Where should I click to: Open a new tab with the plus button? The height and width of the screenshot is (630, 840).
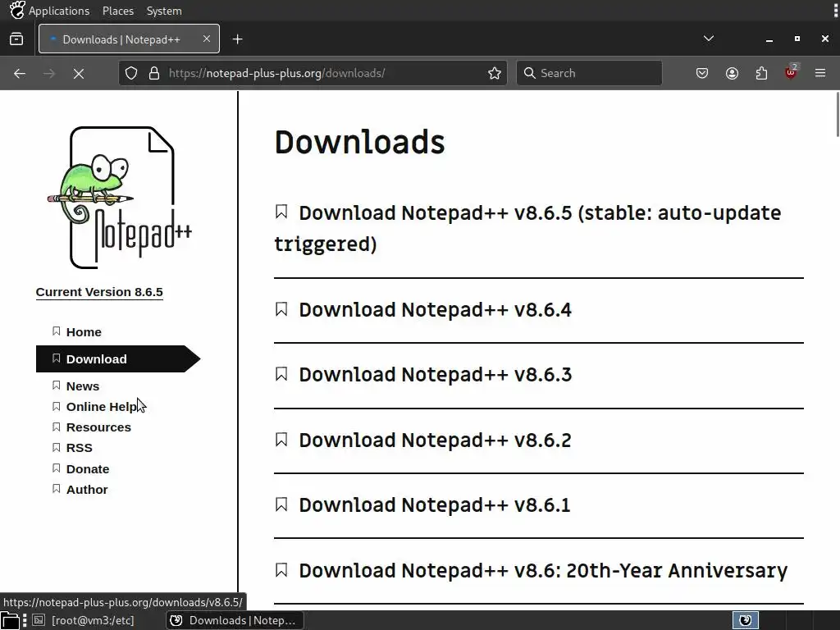coord(237,39)
